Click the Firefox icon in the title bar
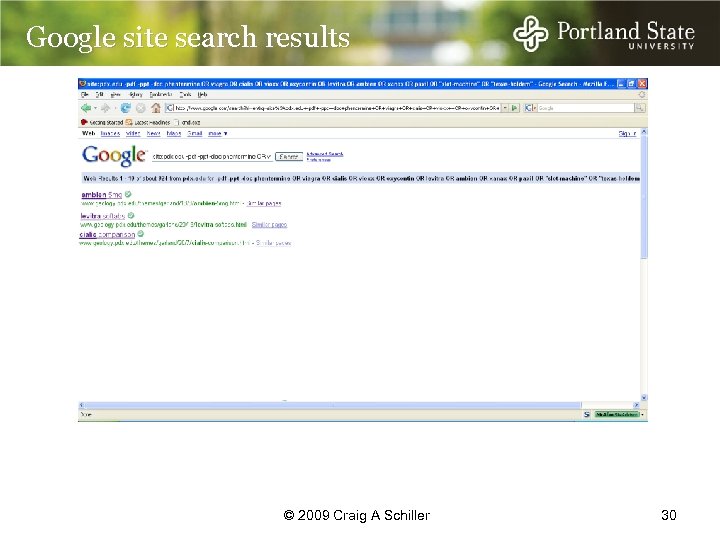Image resolution: width=720 pixels, height=540 pixels. (83, 84)
